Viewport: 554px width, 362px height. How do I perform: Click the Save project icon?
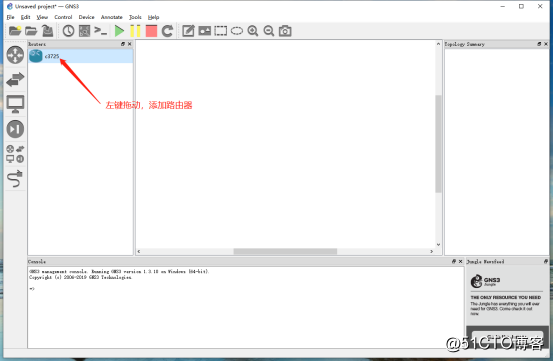point(47,31)
